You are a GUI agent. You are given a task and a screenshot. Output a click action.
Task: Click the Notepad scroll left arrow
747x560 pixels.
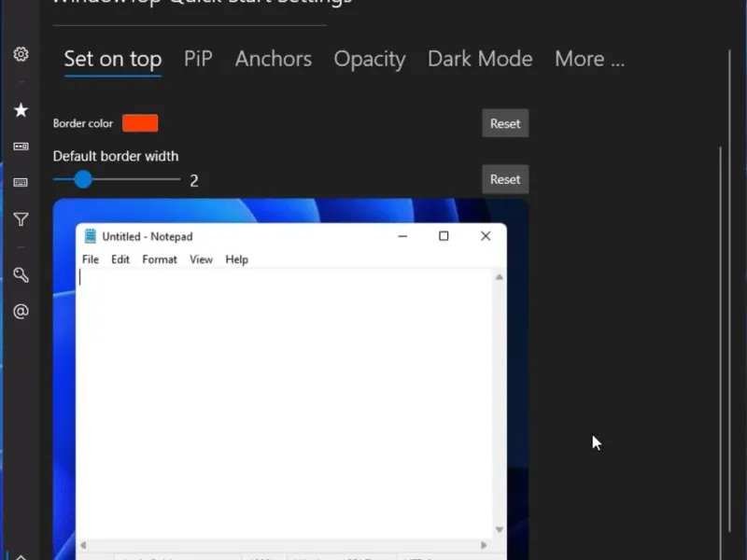point(83,545)
